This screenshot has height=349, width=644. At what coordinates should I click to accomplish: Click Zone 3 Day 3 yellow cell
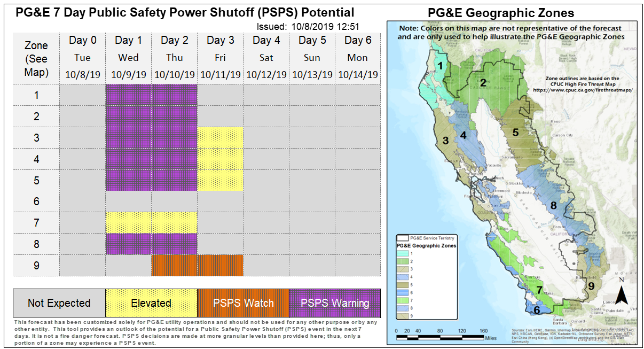[220, 138]
